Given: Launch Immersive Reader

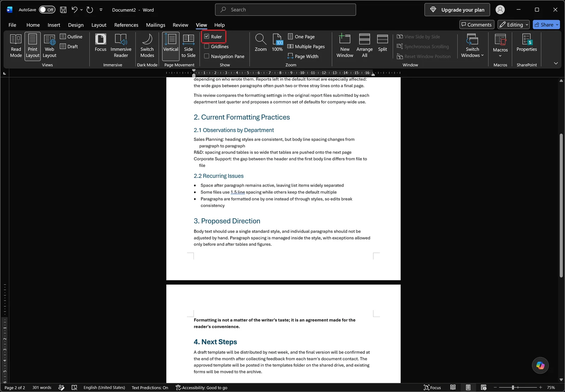Looking at the screenshot, I should click(121, 46).
